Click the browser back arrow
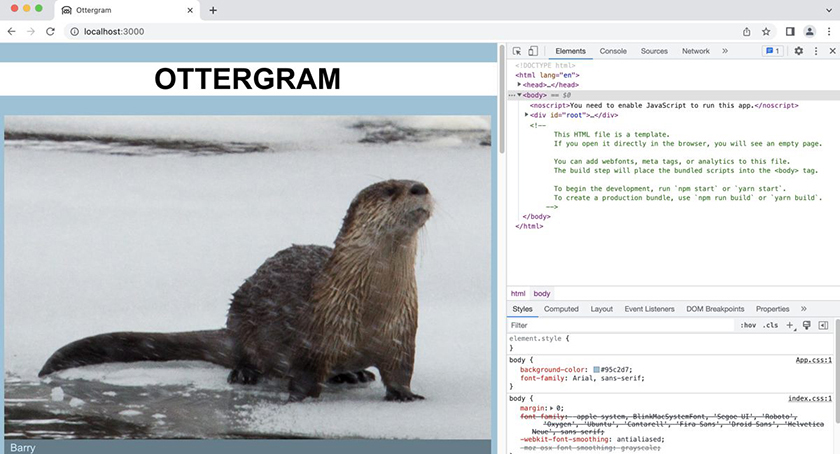The image size is (840, 454). [x=11, y=32]
